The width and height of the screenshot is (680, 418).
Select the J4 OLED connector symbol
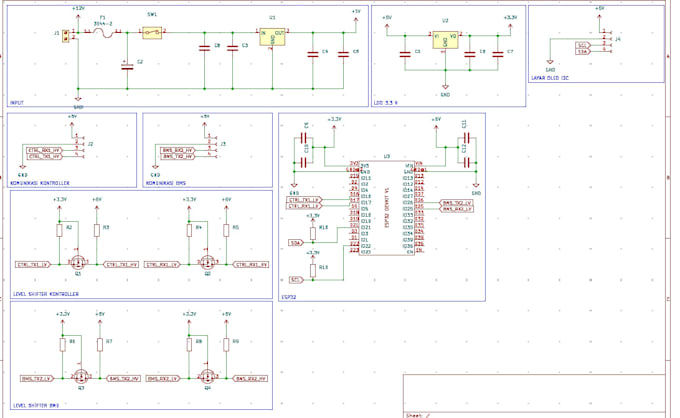608,40
